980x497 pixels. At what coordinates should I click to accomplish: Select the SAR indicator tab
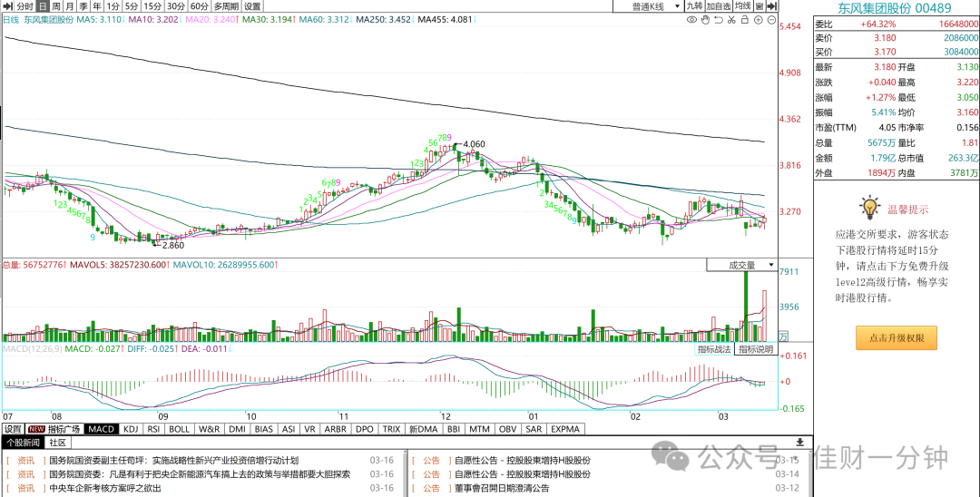[x=534, y=430]
